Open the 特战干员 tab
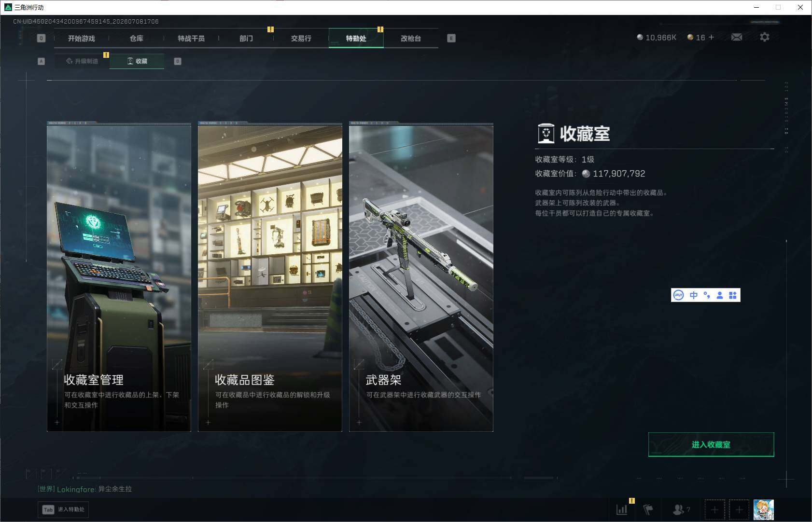This screenshot has height=522, width=812. (191, 38)
